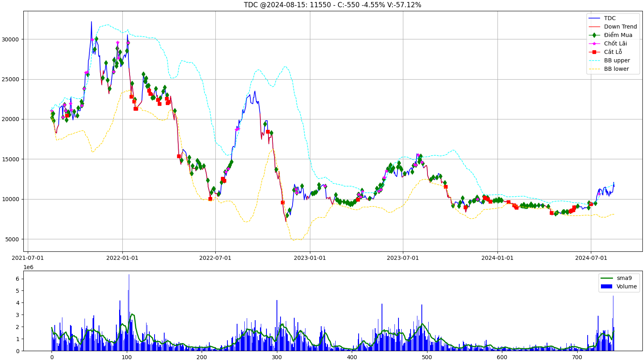Screen dimensions: 644x362
Task: Click the '5000' price axis label
Action: 12,239
